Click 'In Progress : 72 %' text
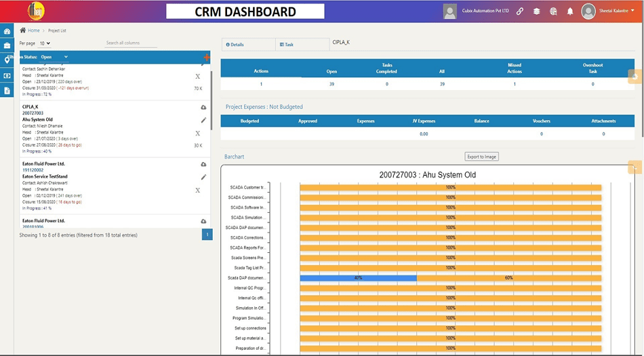Viewport: 644px width, 356px height. tap(37, 94)
